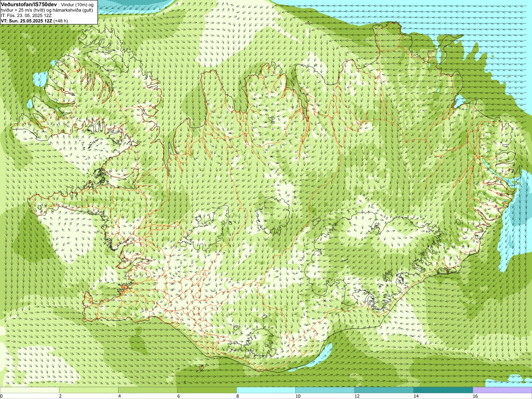Screen dimensions: 532x399
Task: Click the '14' label on the wind scale
Action: point(416,396)
